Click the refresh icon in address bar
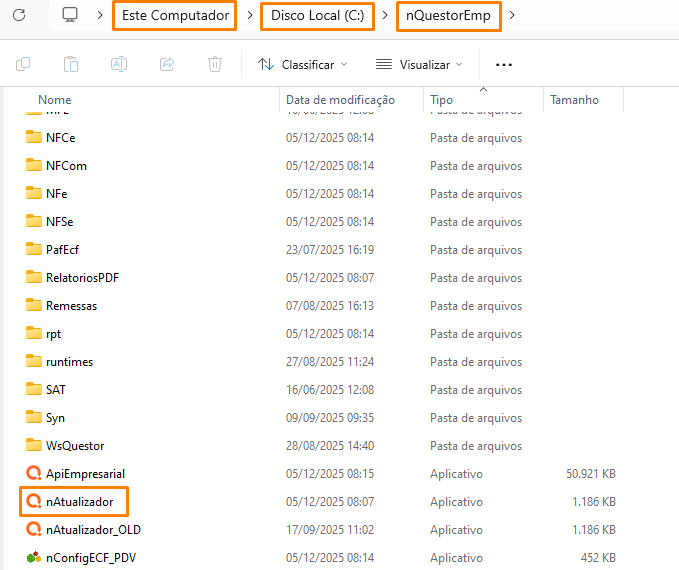The image size is (679, 570). click(21, 15)
